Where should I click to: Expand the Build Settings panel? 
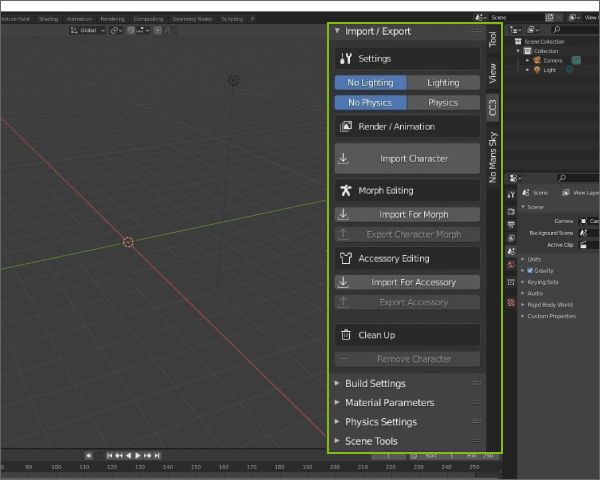click(x=337, y=383)
